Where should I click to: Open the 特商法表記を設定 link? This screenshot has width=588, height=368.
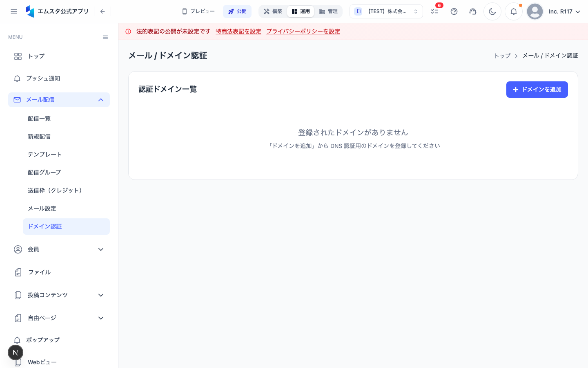tap(238, 31)
